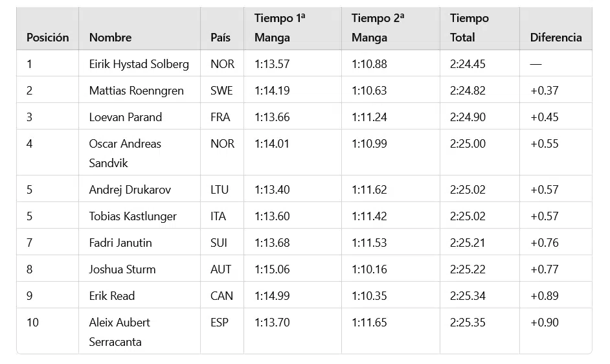Viewport: 610px width, 364px height.
Task: Click on Oscar Andreas Sandvik
Action: (x=125, y=153)
